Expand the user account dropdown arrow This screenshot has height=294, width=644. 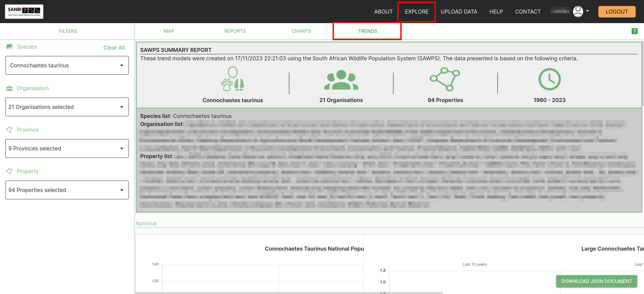[x=587, y=11]
